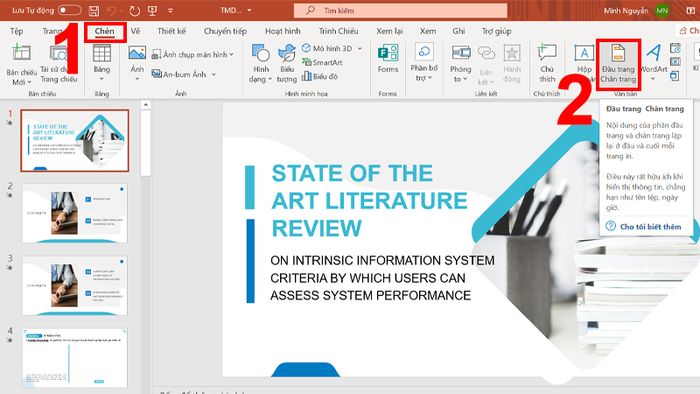The image size is (700, 394).
Task: Open the Thiết kế tab
Action: pyautogui.click(x=171, y=31)
